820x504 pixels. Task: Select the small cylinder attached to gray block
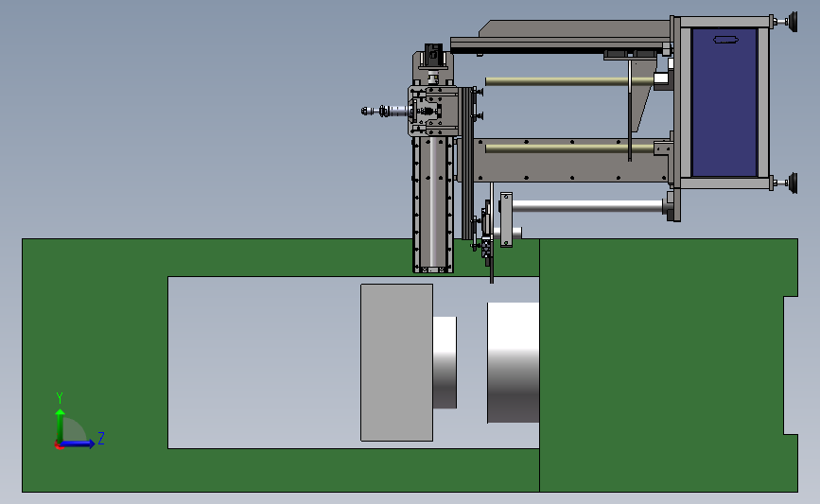tap(445, 362)
